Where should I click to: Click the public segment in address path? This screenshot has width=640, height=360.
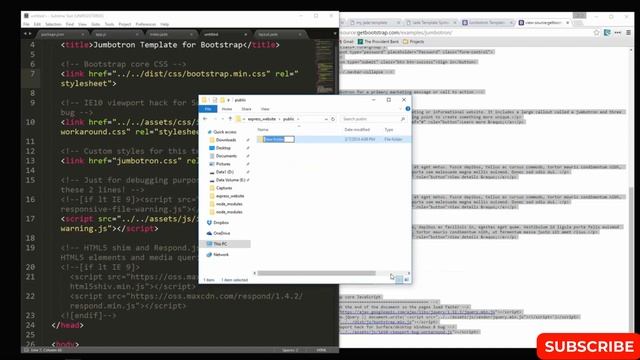click(289, 119)
